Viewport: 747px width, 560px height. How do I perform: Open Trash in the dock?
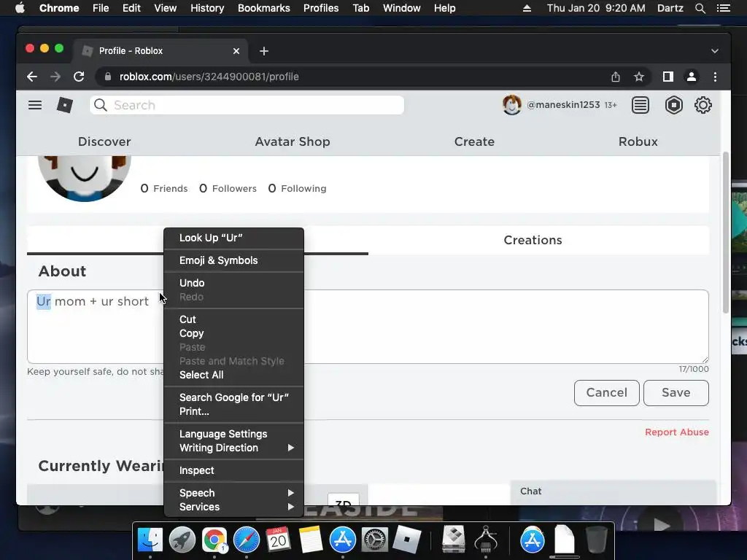[596, 540]
